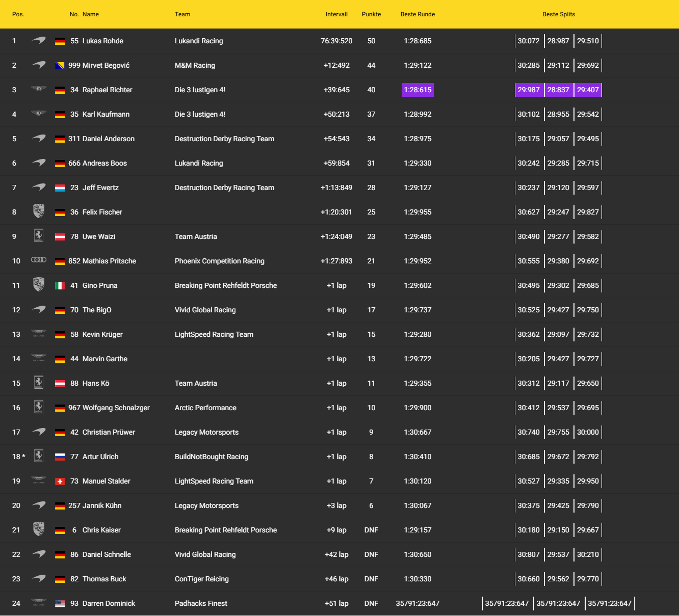Click the purple split time 28:837
679x616 pixels.
(558, 90)
